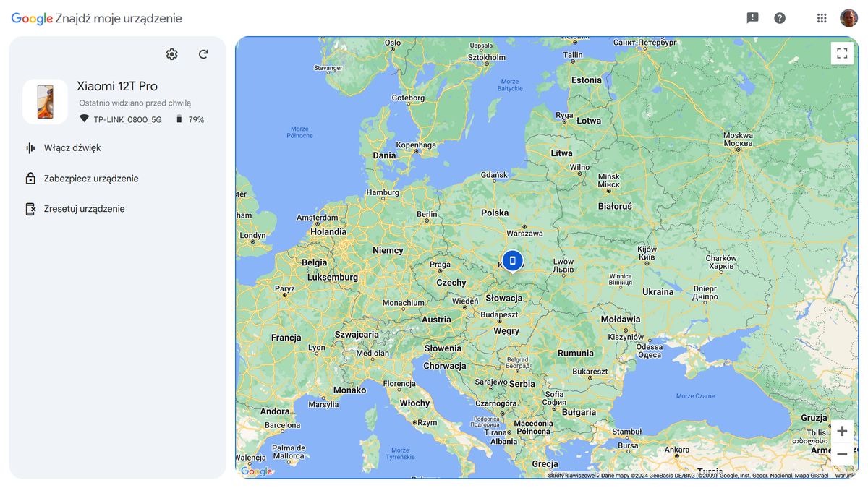Click the Kopenhaga city label
This screenshot has width=868, height=488.
(x=416, y=145)
